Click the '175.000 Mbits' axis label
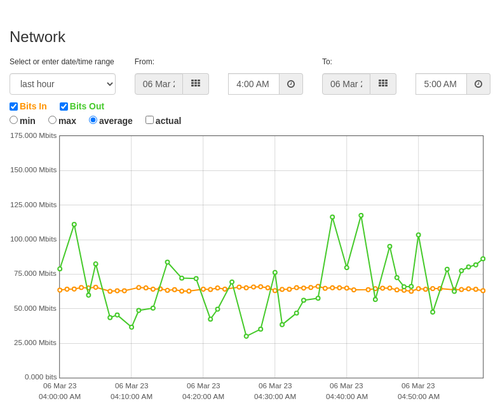This screenshot has width=500, height=403. coord(33,136)
